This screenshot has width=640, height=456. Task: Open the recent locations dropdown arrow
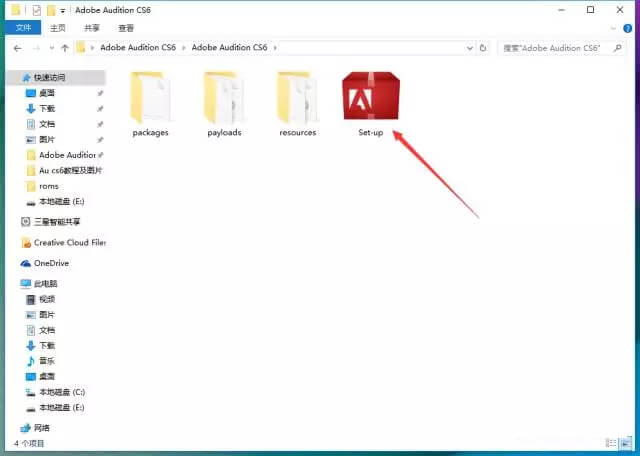coord(52,48)
